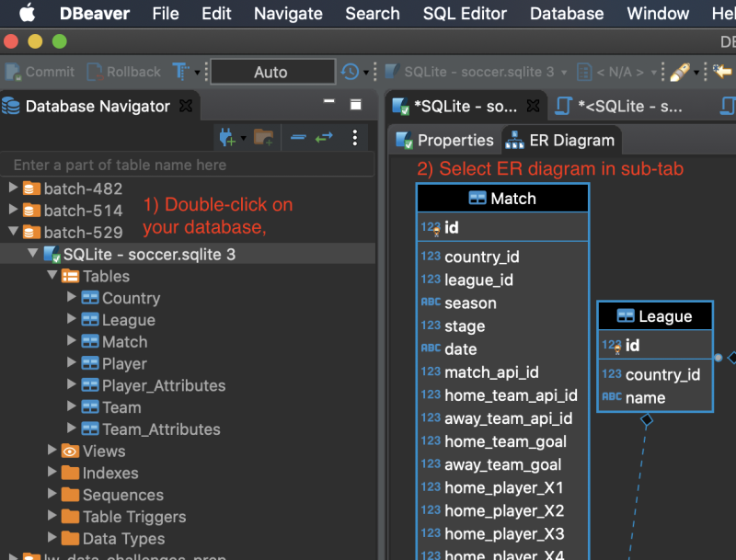The height and width of the screenshot is (560, 736).
Task: Click the collapse all icon in navigator
Action: (298, 137)
